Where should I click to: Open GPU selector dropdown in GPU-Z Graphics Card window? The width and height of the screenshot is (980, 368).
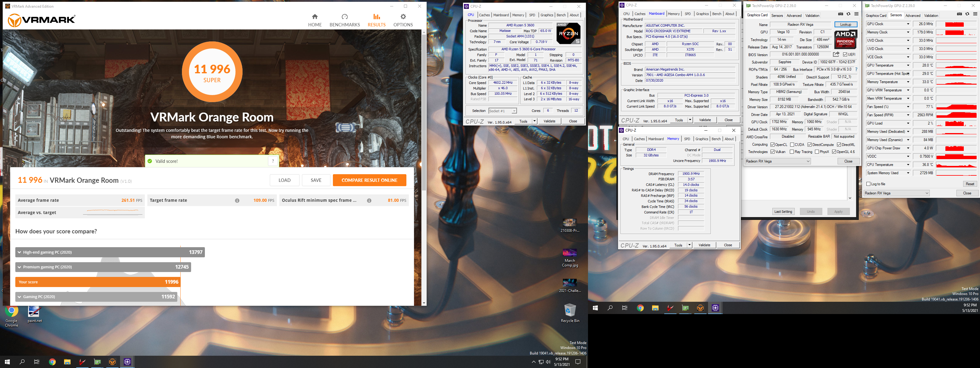pyautogui.click(x=778, y=161)
